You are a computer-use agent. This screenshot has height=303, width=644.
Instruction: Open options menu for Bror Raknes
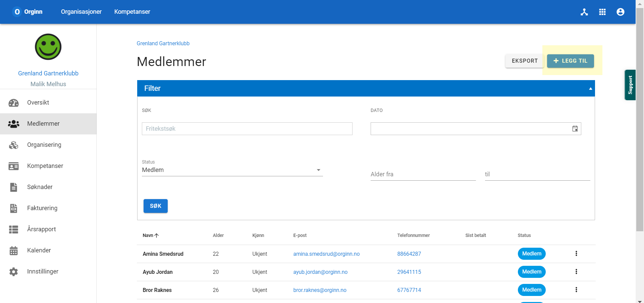point(576,290)
